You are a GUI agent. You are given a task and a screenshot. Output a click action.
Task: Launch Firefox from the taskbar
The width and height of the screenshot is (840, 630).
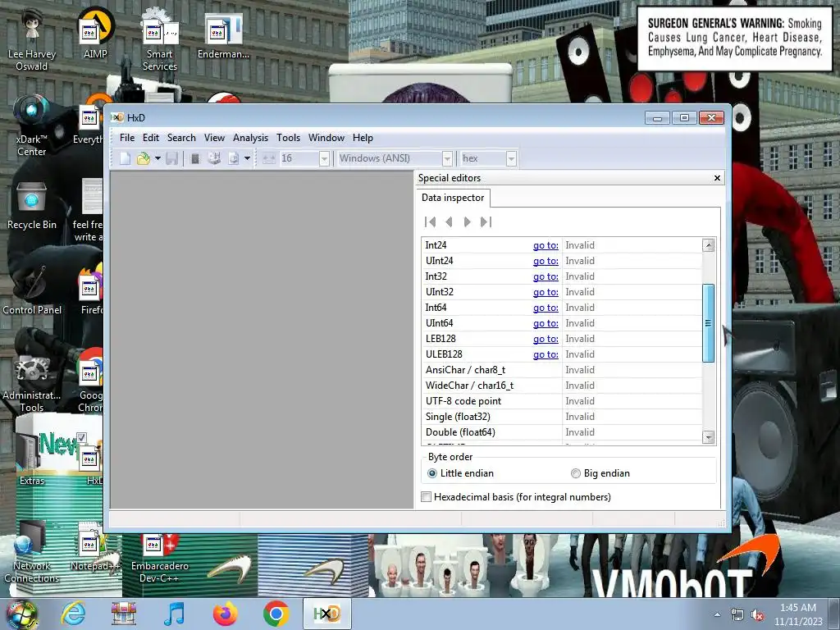click(x=225, y=614)
